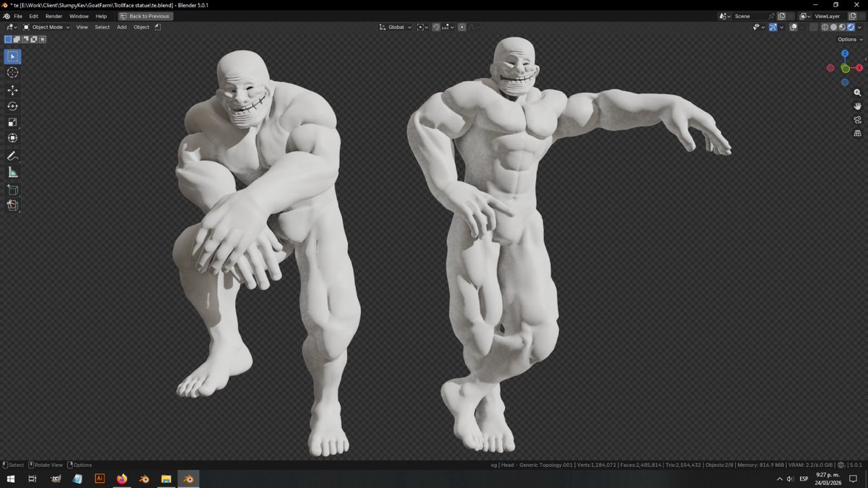Open Firefox from the taskbar
The height and width of the screenshot is (488, 868).
[x=122, y=479]
